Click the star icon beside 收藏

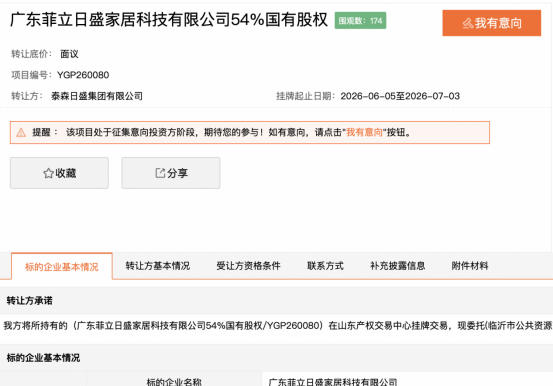tap(48, 173)
